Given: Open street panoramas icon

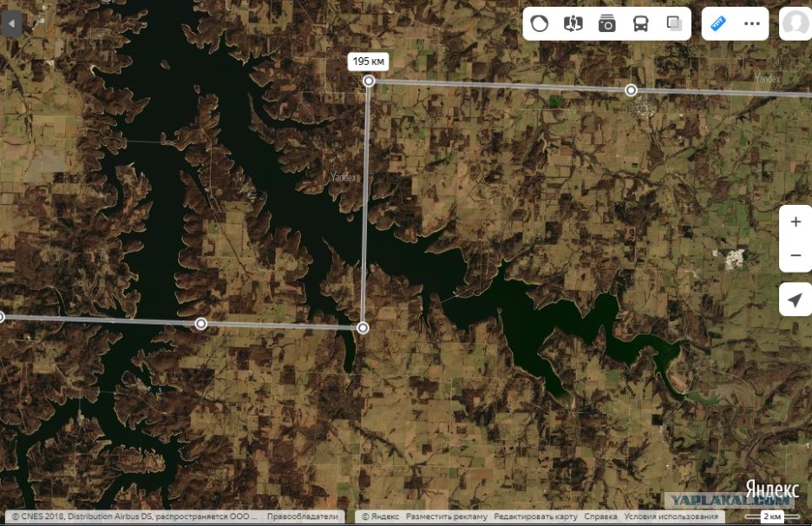Looking at the screenshot, I should point(573,23).
